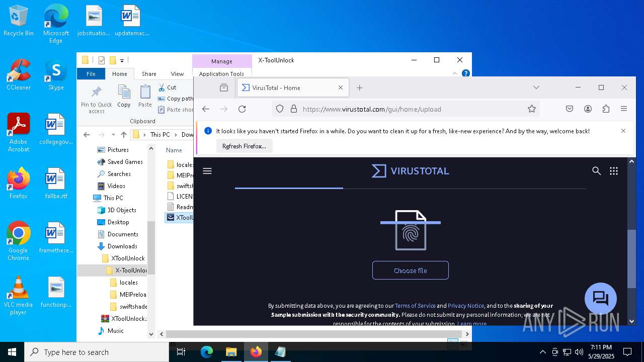Image resolution: width=644 pixels, height=362 pixels.
Task: Switch to View ribbon tab in Explorer
Action: [177, 74]
